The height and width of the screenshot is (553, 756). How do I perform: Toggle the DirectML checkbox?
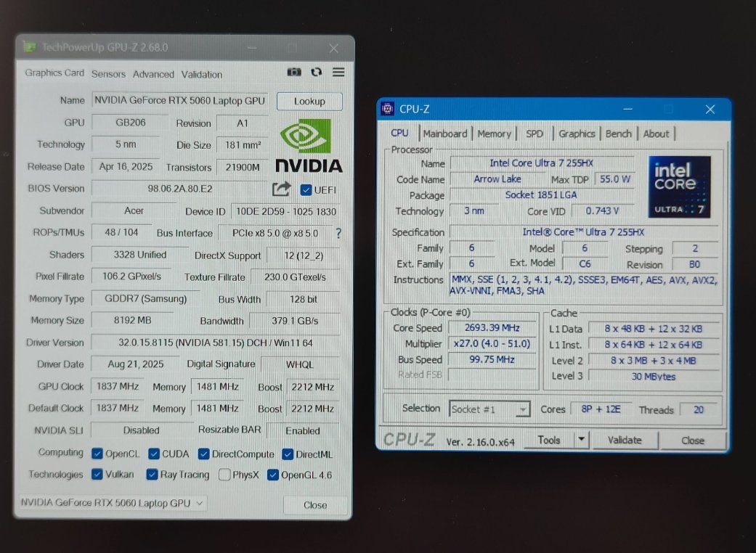(288, 454)
